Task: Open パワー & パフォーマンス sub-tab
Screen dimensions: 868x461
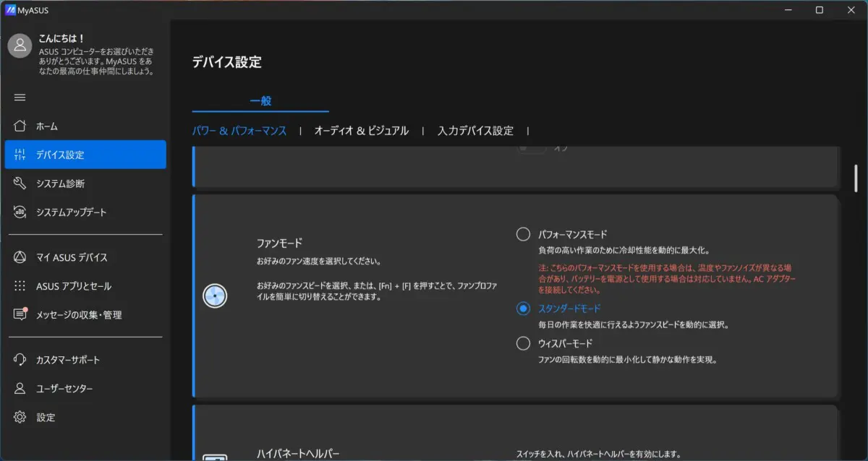Action: pyautogui.click(x=239, y=131)
